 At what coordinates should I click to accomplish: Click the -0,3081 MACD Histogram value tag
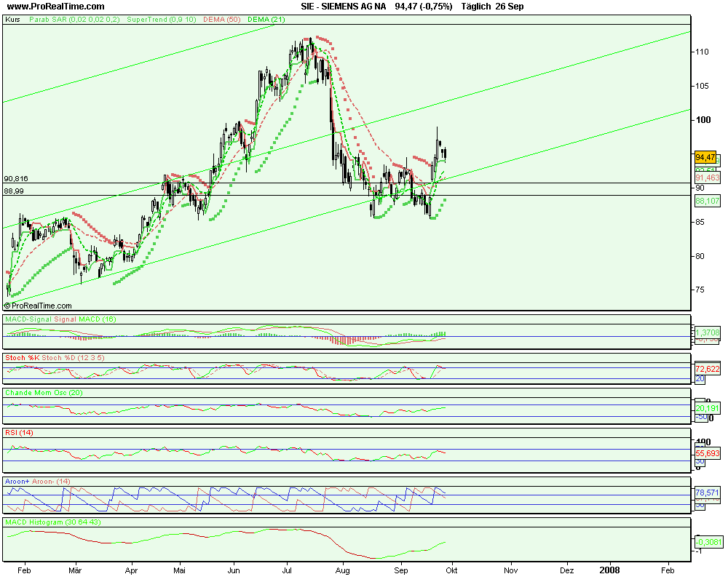point(708,542)
